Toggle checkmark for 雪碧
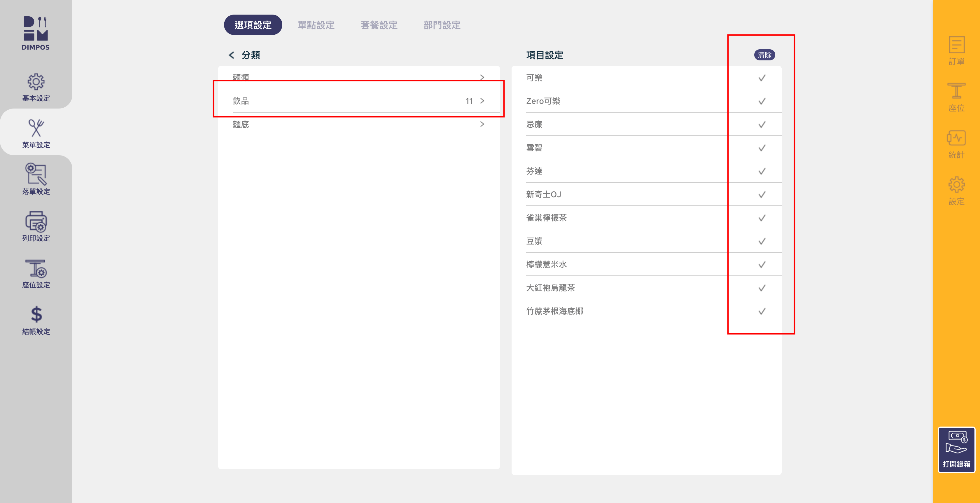This screenshot has width=980, height=503. (x=762, y=148)
